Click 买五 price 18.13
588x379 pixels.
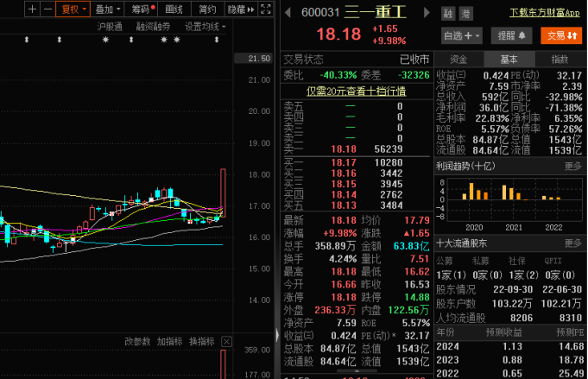point(344,205)
